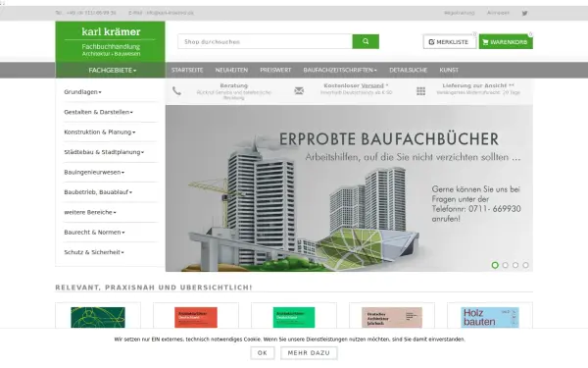Click the envelope icon beside Kostenloser Versand
This screenshot has height=368, width=588.
click(x=299, y=91)
